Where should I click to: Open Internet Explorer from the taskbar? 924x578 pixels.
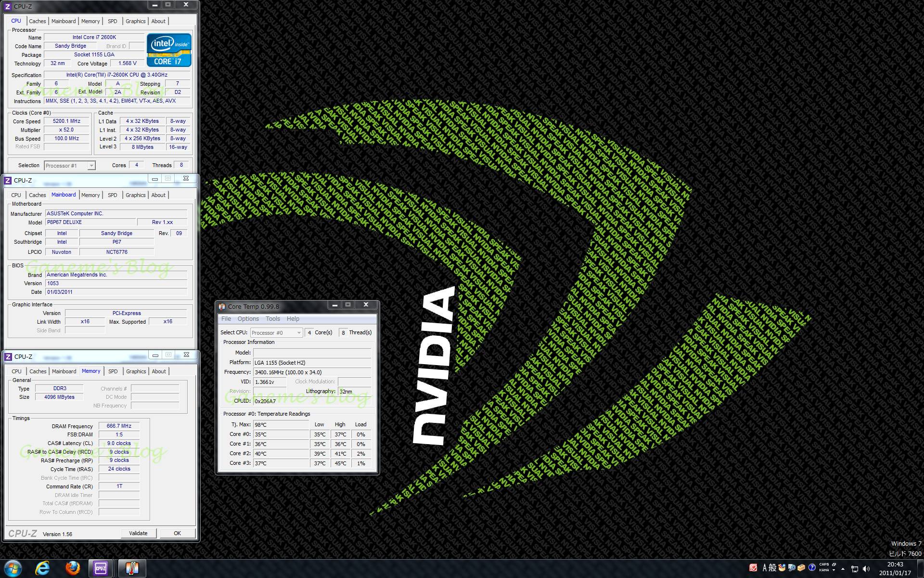[43, 568]
